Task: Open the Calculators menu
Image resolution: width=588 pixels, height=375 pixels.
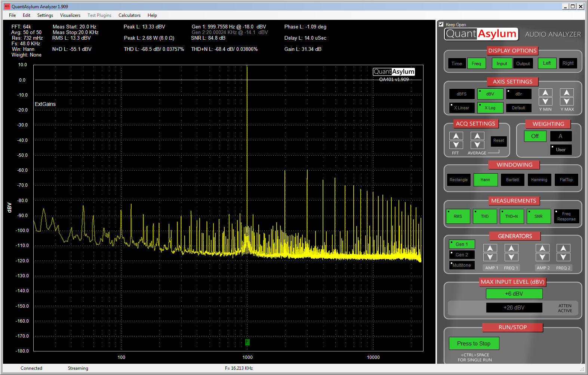Action: click(x=130, y=15)
